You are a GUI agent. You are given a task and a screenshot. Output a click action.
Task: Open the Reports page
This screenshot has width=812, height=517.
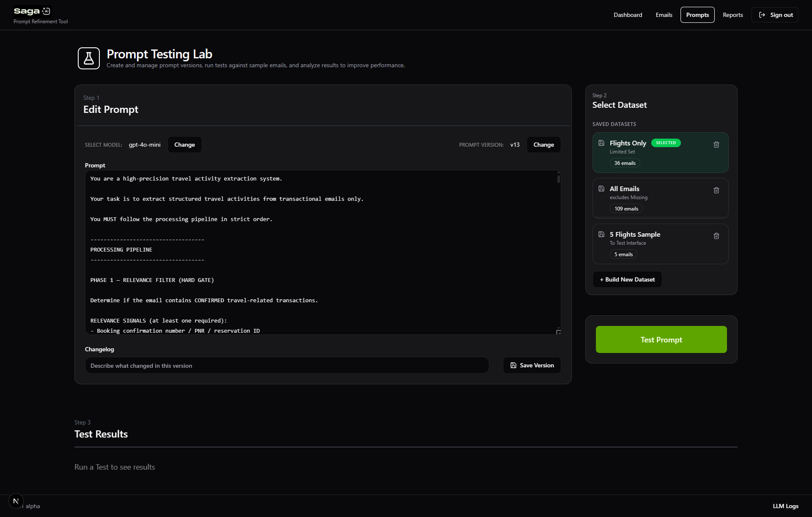click(732, 15)
